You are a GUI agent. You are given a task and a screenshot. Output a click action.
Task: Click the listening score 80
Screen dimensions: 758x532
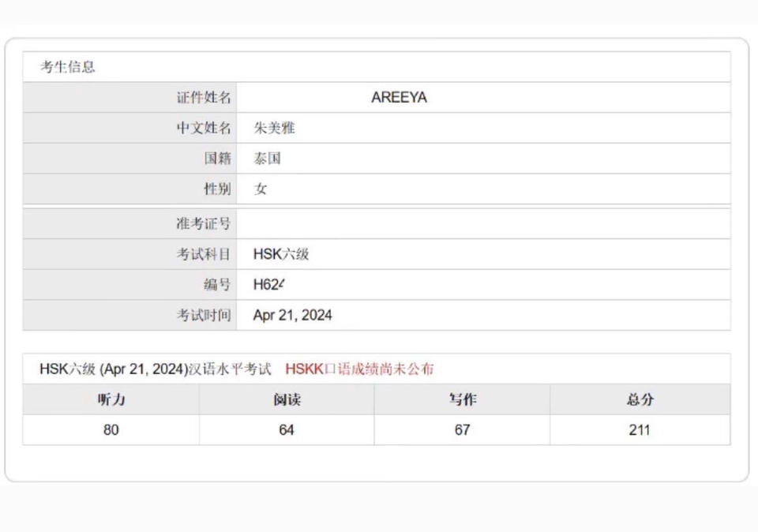111,430
